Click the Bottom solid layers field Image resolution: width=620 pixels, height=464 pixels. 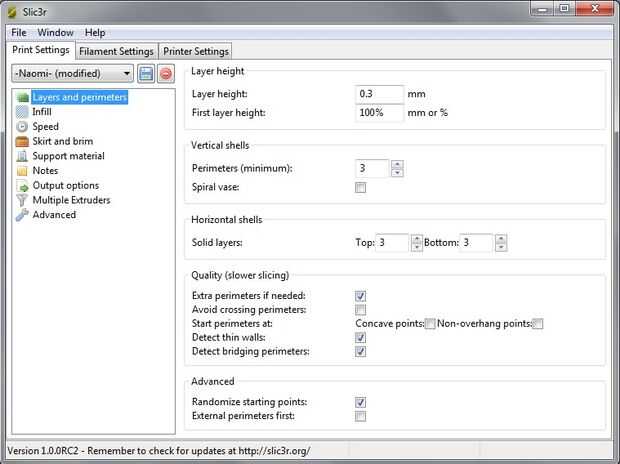coord(476,242)
